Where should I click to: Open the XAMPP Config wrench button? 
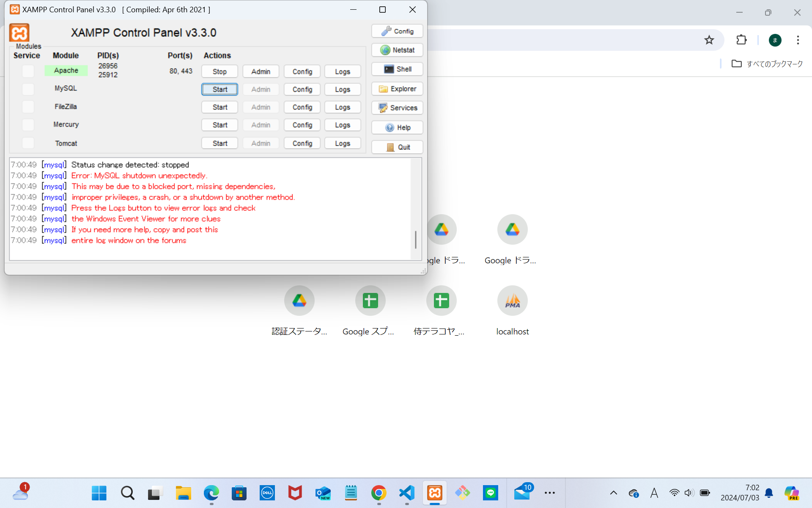point(397,31)
